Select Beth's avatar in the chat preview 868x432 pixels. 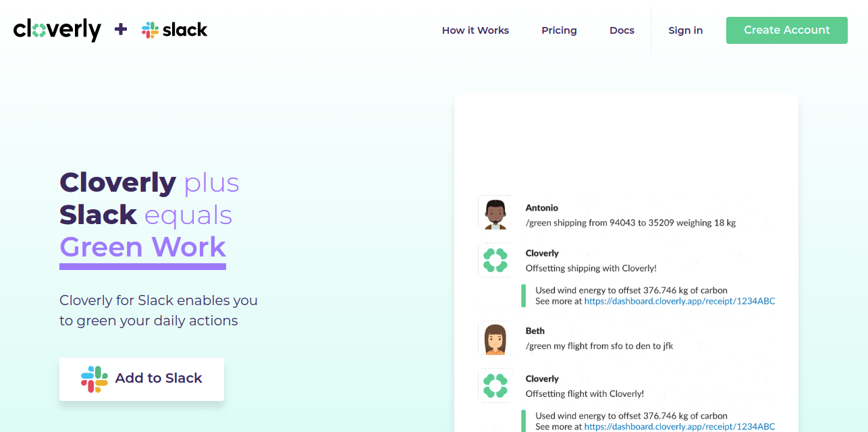[x=495, y=339]
